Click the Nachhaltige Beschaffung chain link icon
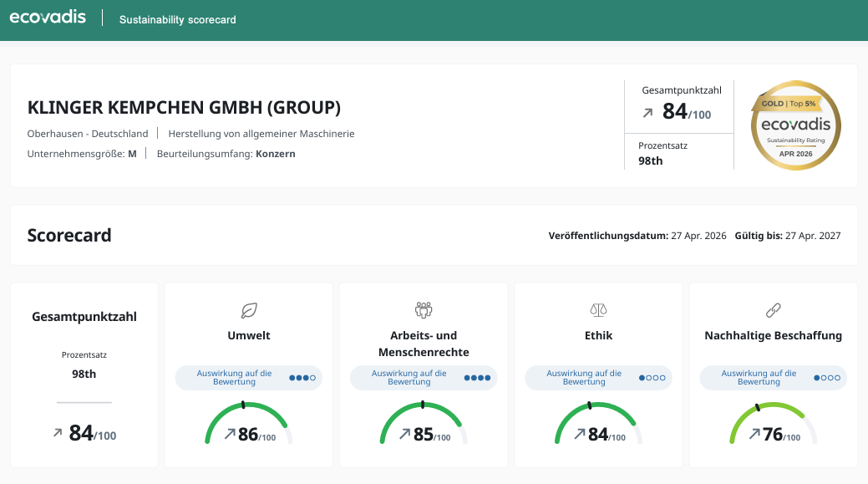This screenshot has width=868, height=484. pos(774,310)
